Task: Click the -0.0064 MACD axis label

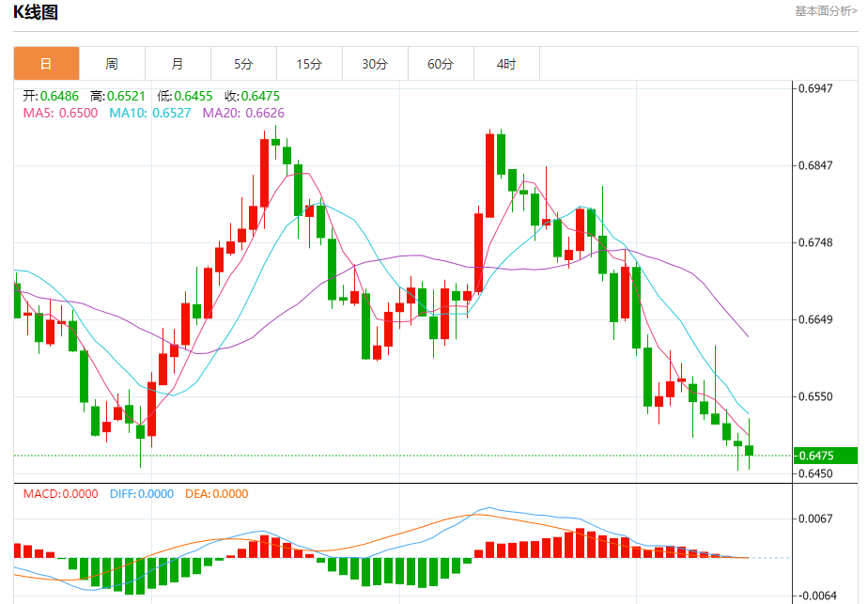Action: [x=815, y=596]
